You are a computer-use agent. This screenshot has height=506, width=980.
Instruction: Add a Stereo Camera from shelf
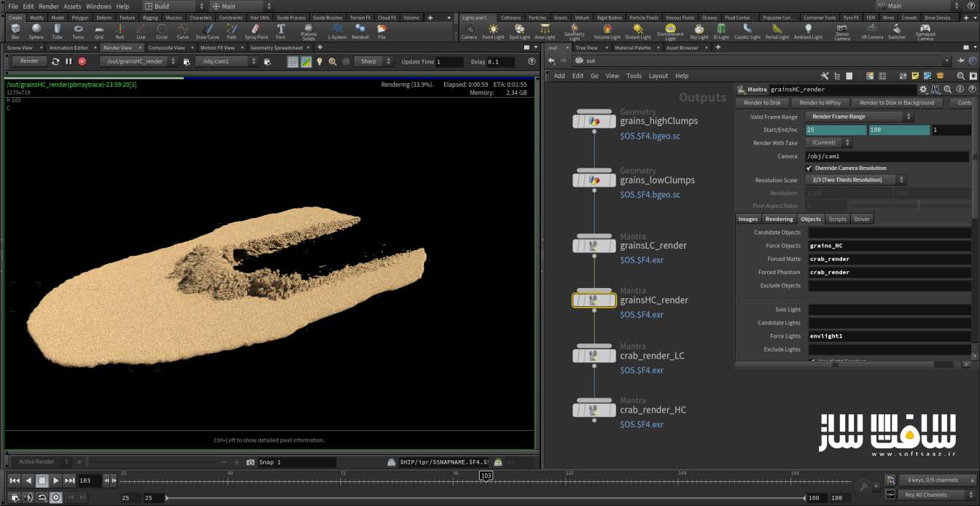pos(842,32)
